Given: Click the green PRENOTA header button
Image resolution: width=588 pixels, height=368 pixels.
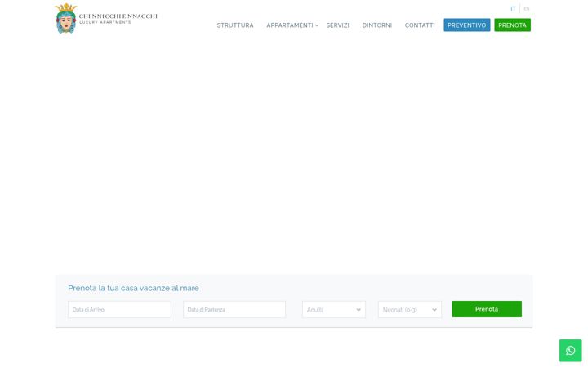Looking at the screenshot, I should (512, 25).
